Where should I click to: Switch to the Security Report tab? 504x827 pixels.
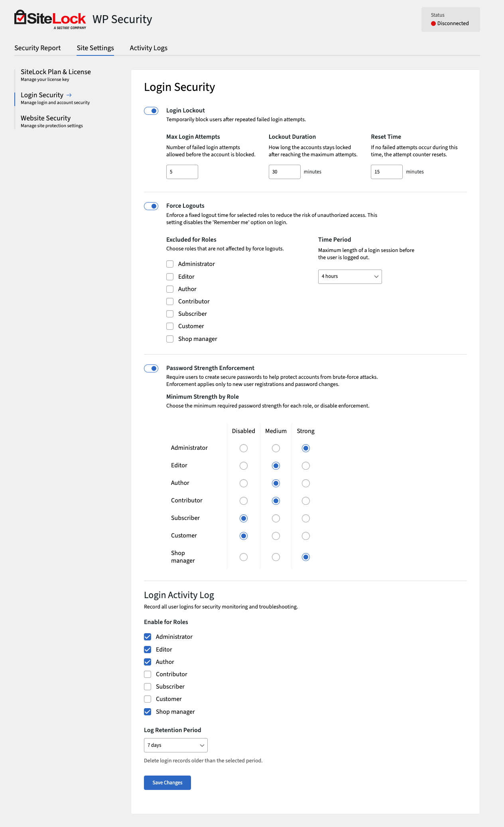coord(37,48)
